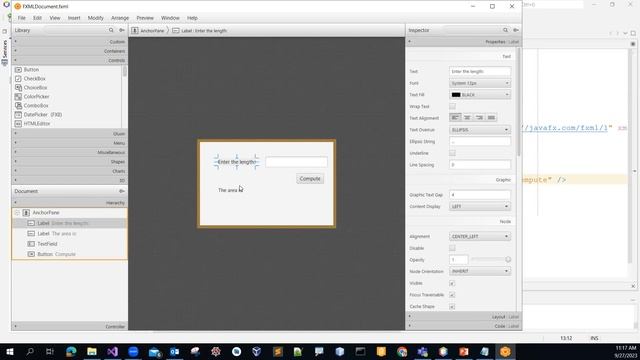The image size is (640, 360).
Task: Select the HTMLEditor icon in the Library
Action: point(18,124)
